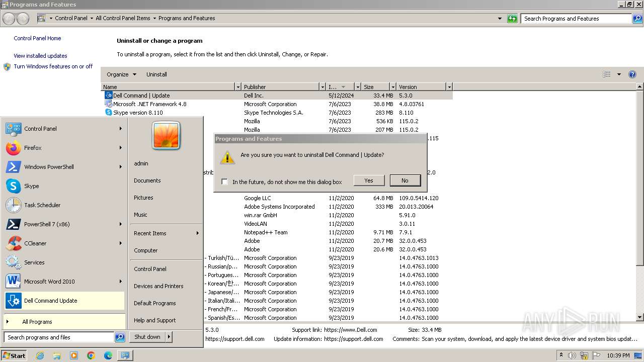Expand Firefox jump list arrow
Viewport: 644px width, 362px height.
[x=120, y=148]
